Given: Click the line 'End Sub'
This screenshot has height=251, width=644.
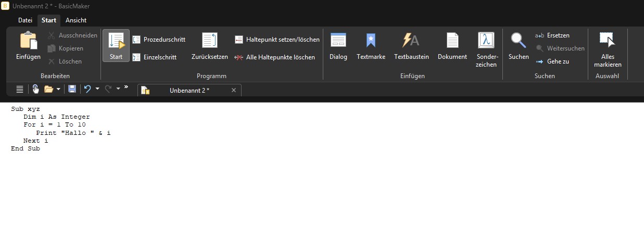Looking at the screenshot, I should tap(26, 148).
